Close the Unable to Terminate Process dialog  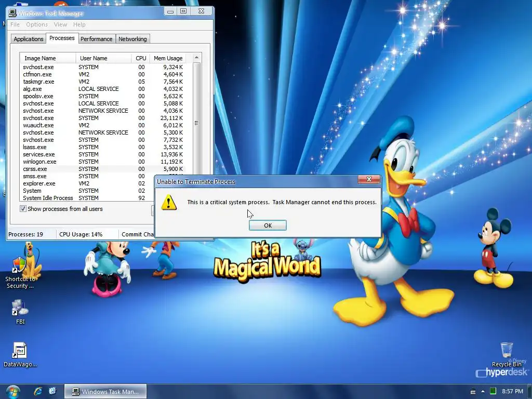click(369, 179)
